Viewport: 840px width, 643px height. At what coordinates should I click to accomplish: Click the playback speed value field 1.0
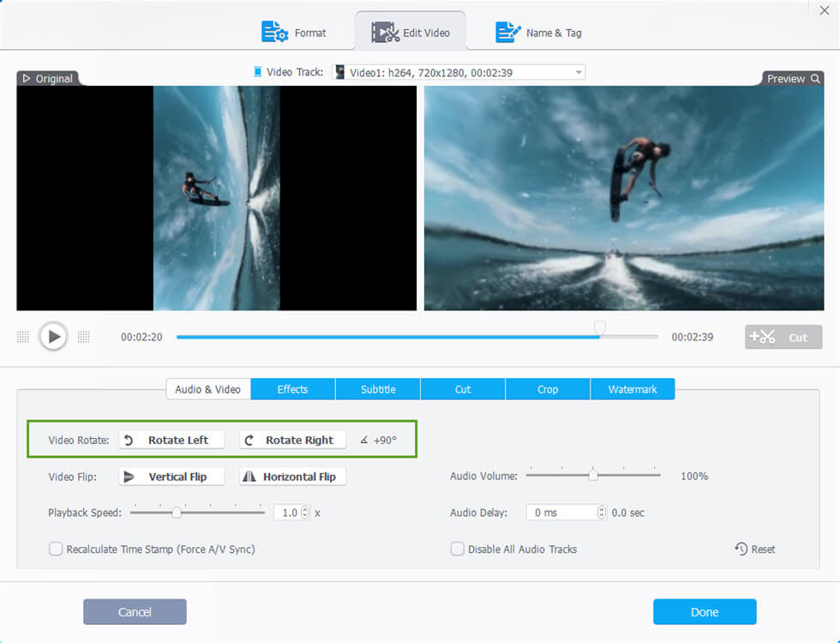[289, 513]
